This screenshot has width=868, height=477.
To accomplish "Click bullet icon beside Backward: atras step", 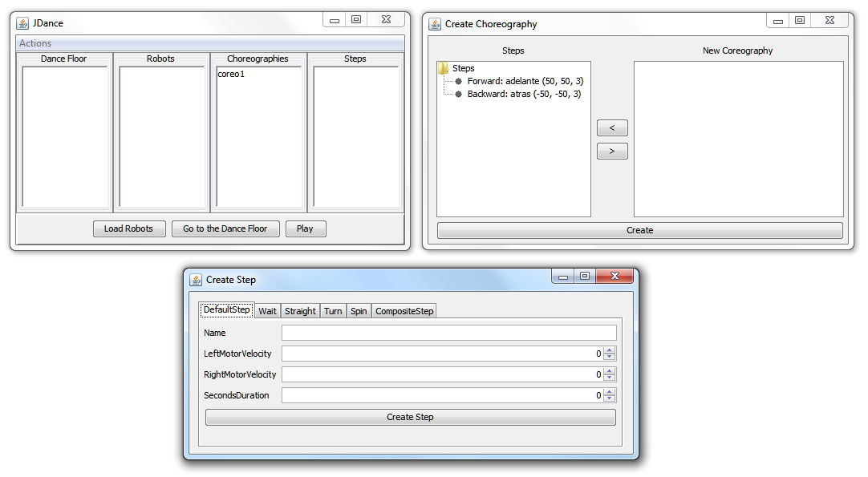I will point(458,94).
